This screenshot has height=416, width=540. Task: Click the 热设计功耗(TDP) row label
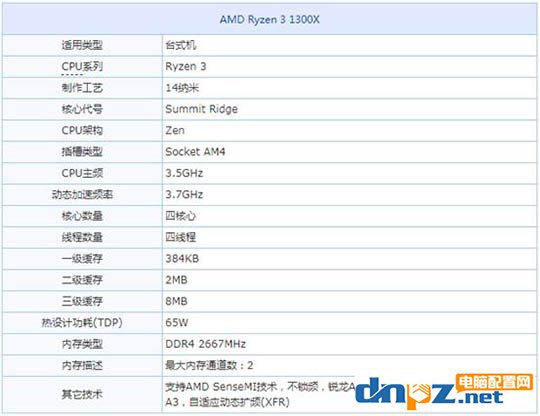[x=82, y=323]
